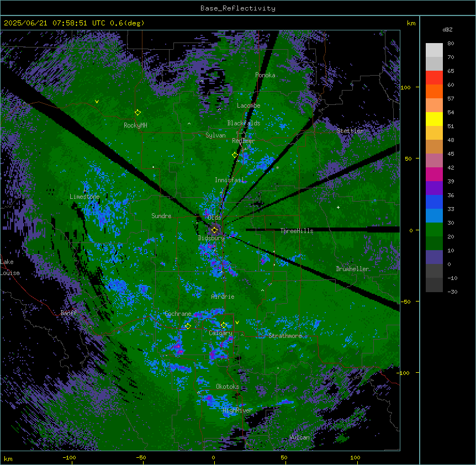Click the Lacombe city label
This screenshot has width=476, height=465.
(248, 105)
